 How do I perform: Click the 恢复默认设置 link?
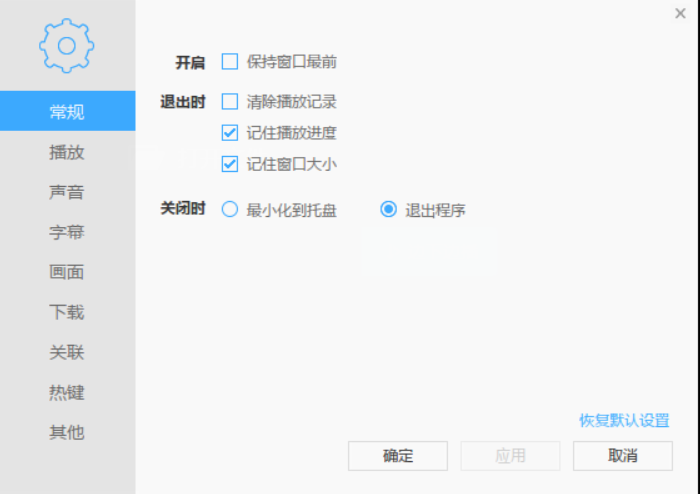click(624, 421)
